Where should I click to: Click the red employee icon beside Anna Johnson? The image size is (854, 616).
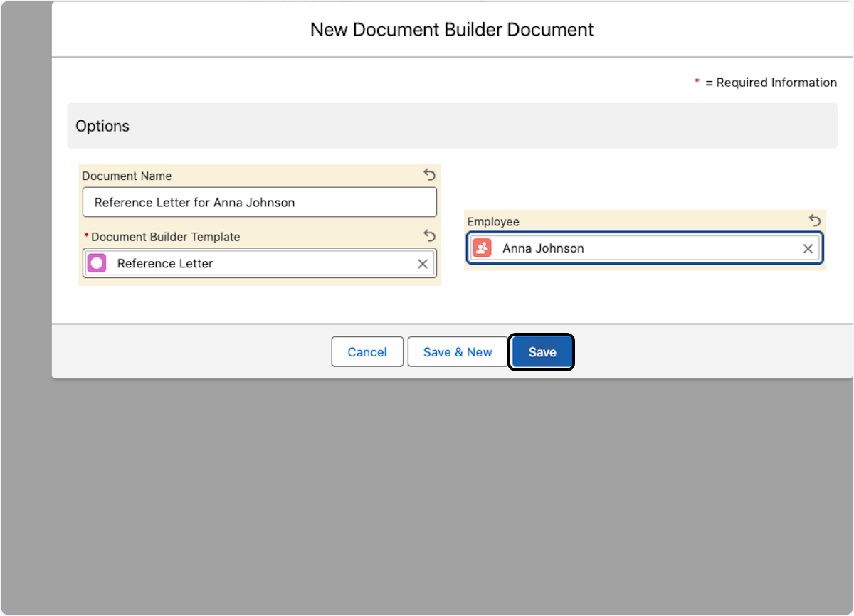pyautogui.click(x=482, y=248)
